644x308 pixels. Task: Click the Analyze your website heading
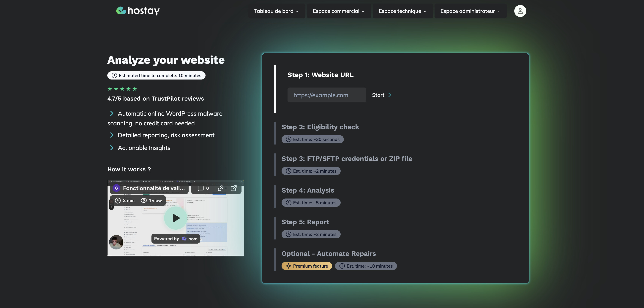pyautogui.click(x=166, y=60)
